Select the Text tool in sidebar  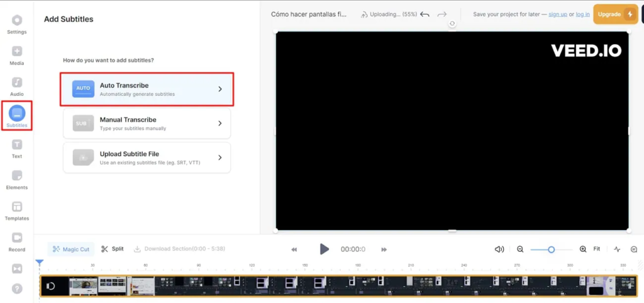tap(17, 149)
